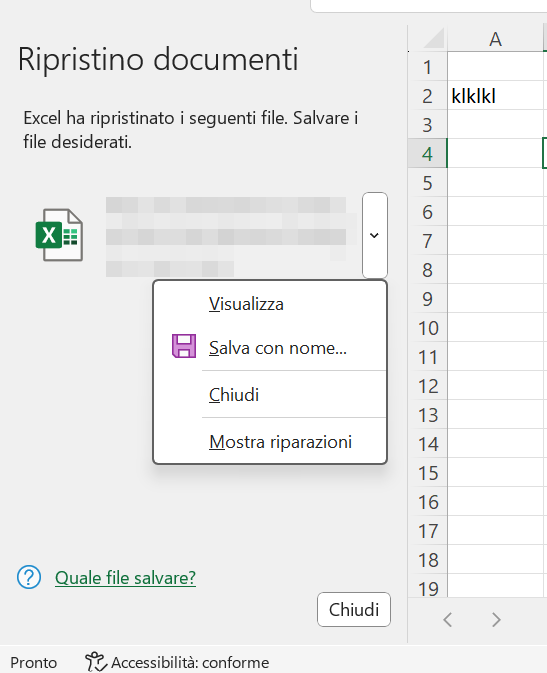Open the recovered file dropdown arrow
This screenshot has width=547, height=673.
pyautogui.click(x=375, y=235)
